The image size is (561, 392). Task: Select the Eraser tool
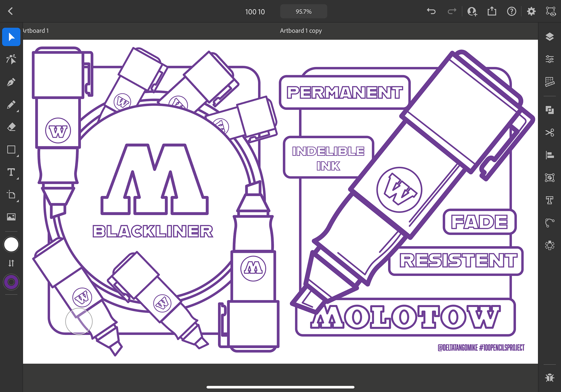point(11,127)
